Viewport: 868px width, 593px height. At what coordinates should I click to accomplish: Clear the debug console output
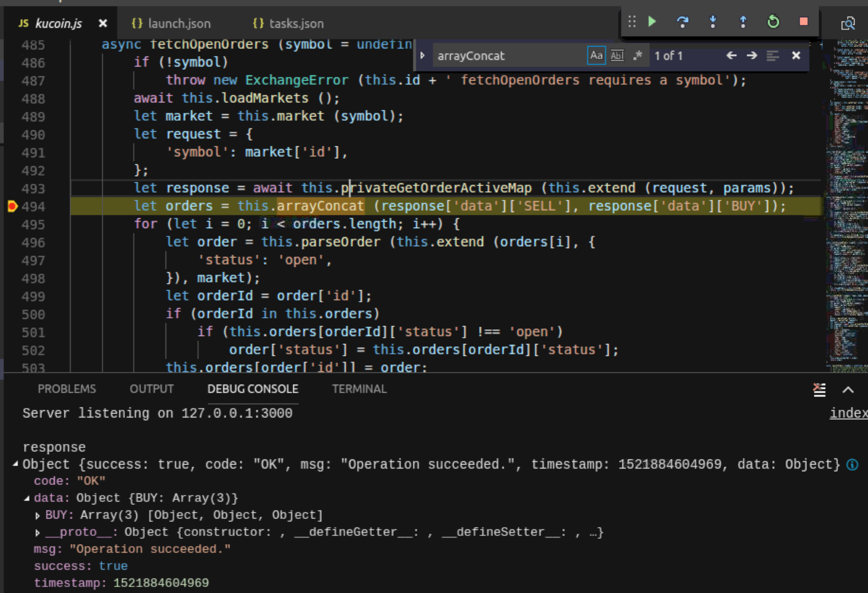[819, 389]
